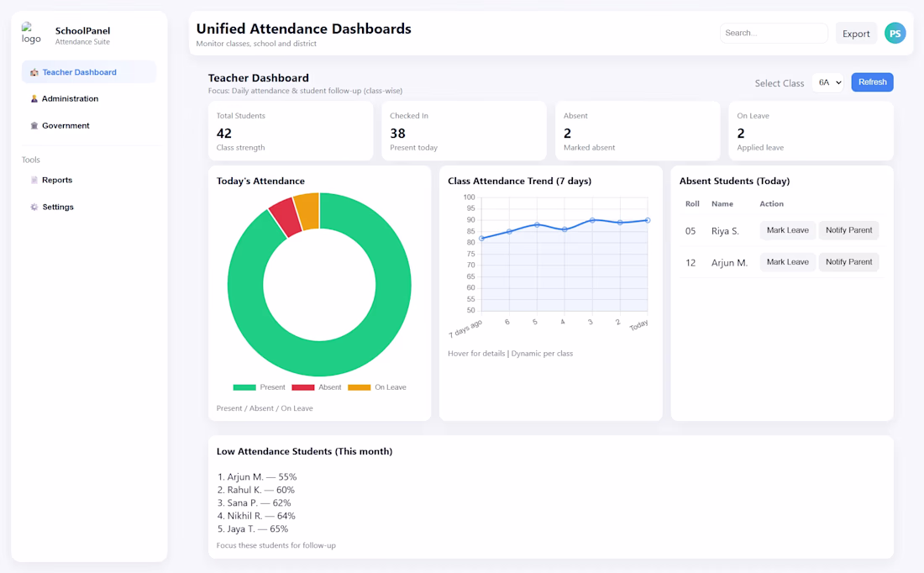This screenshot has width=924, height=573.
Task: Click the Settings gear icon
Action: pyautogui.click(x=34, y=207)
